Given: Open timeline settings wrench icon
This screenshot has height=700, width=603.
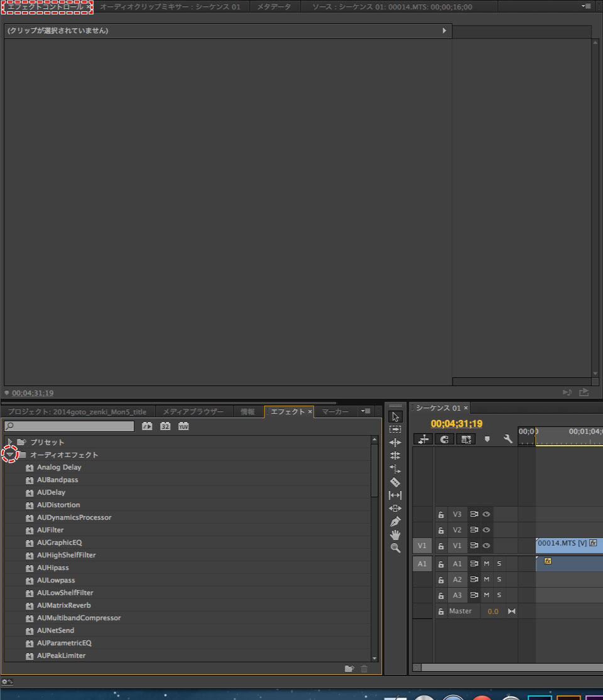Looking at the screenshot, I should pyautogui.click(x=508, y=439).
